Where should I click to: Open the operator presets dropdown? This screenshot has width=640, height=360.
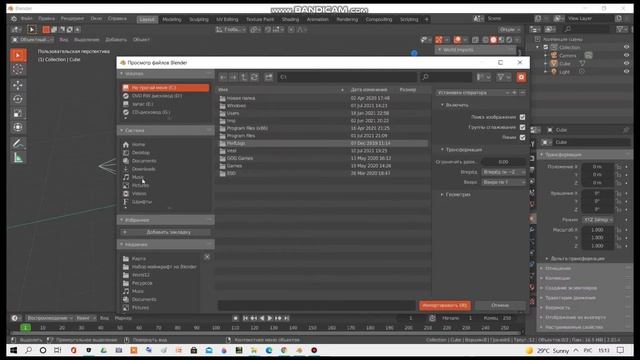tap(473, 93)
